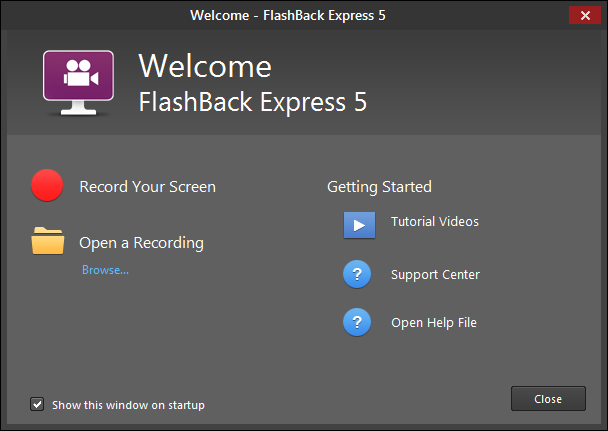Image resolution: width=608 pixels, height=431 pixels.
Task: Click the large Welcome heading
Action: coord(204,66)
